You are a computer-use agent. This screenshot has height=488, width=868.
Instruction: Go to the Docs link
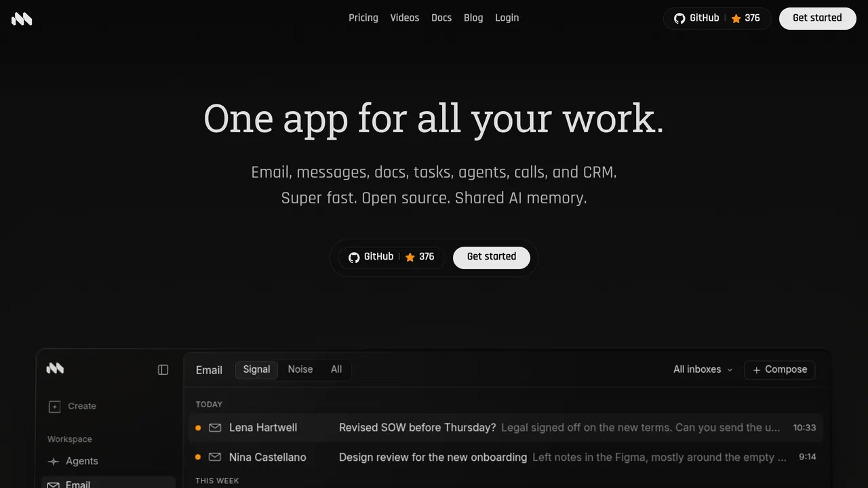click(x=441, y=18)
